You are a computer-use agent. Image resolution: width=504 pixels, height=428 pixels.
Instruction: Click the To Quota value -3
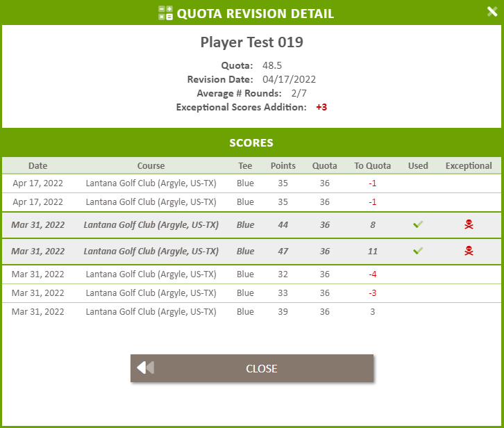coord(373,293)
